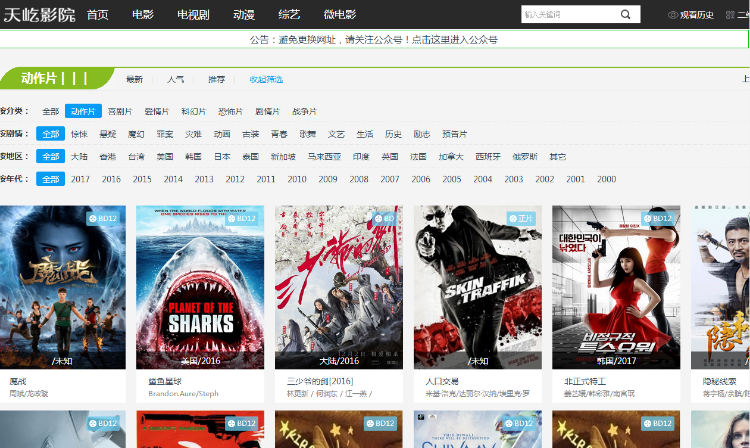
Task: Click the 公告 announcement link
Action: coord(374,40)
